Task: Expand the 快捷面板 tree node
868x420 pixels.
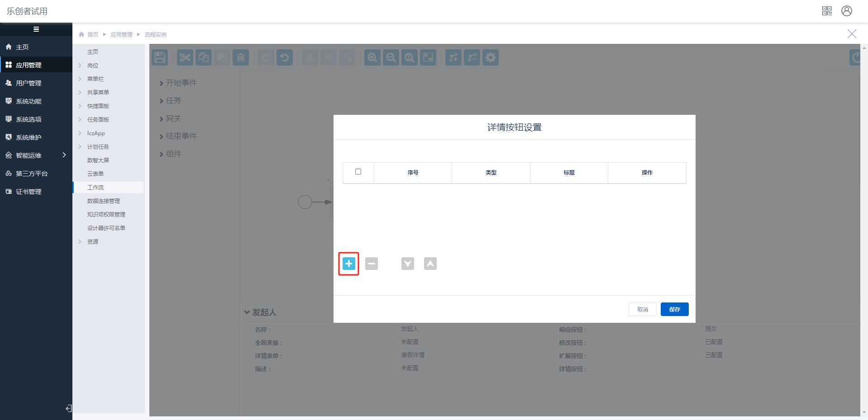Action: 80,106
